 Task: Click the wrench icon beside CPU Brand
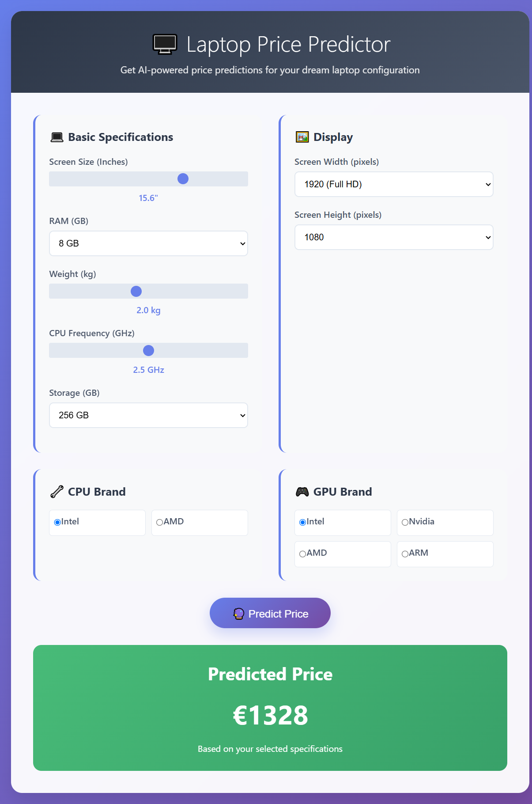pyautogui.click(x=57, y=492)
